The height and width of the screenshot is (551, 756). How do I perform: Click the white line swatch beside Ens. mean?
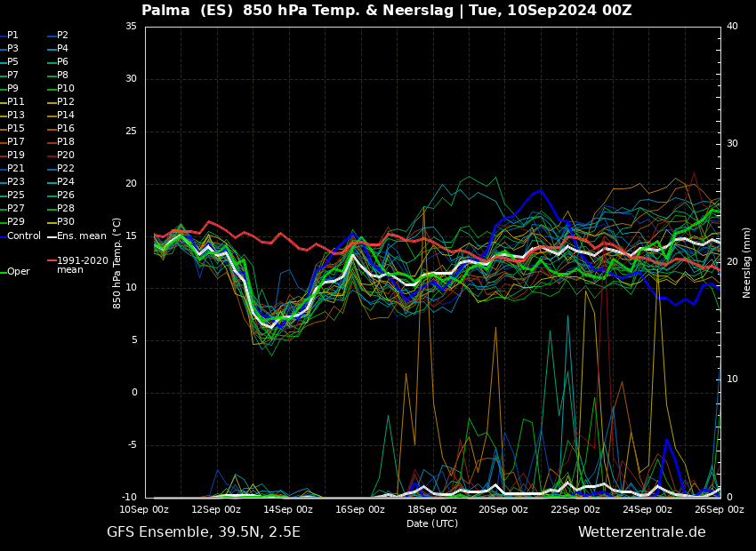(51, 236)
